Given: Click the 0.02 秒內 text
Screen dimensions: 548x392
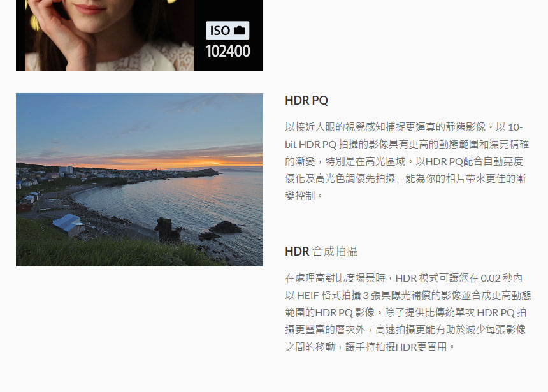Looking at the screenshot, I should coord(501,279).
